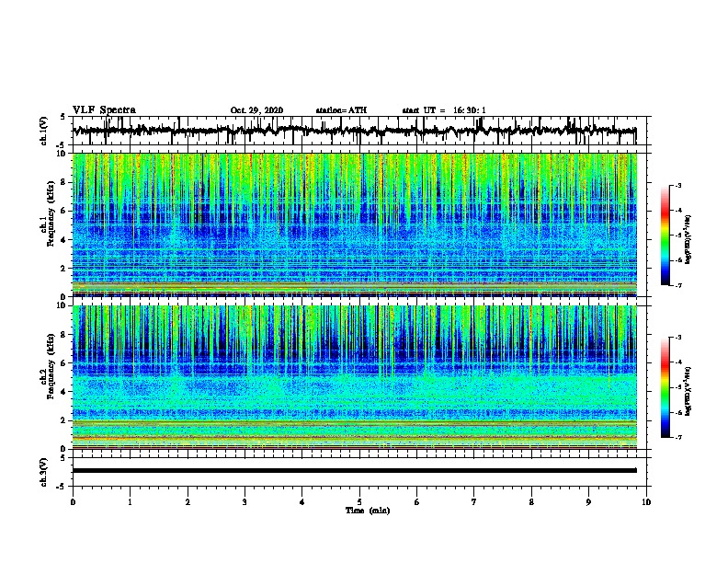
Task: Click the "ch.3(V)" axis label of the bottom waveform
Action: [44, 472]
